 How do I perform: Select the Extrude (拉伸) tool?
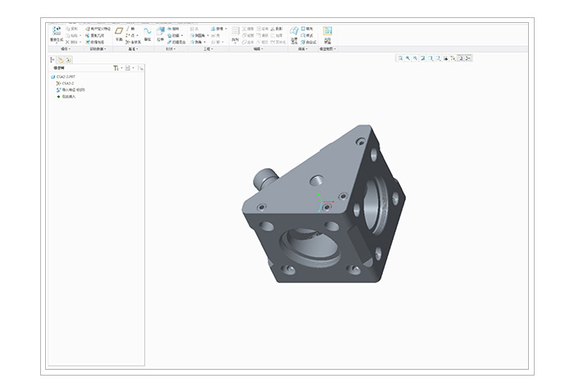[x=160, y=33]
